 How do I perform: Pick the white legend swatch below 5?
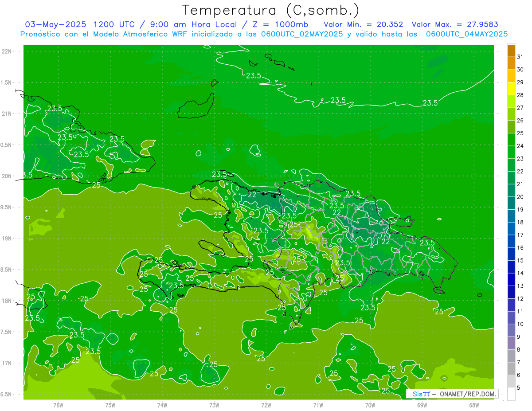(511, 394)
